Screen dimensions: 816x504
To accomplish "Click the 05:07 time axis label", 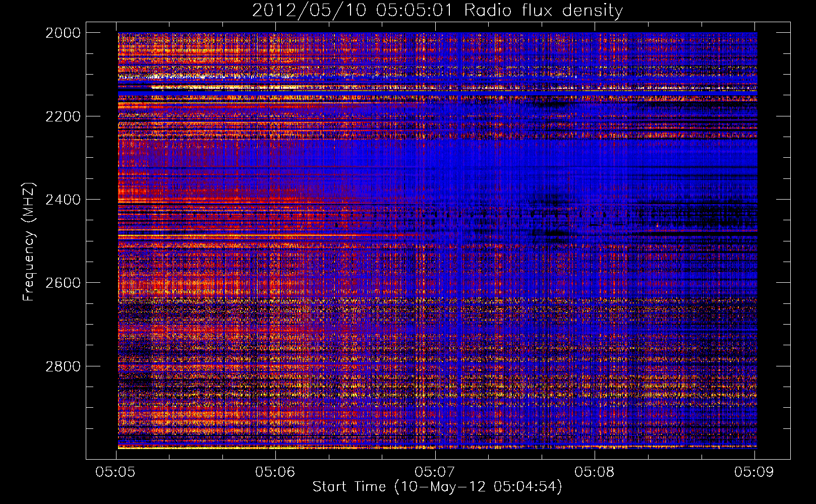I will (x=434, y=472).
